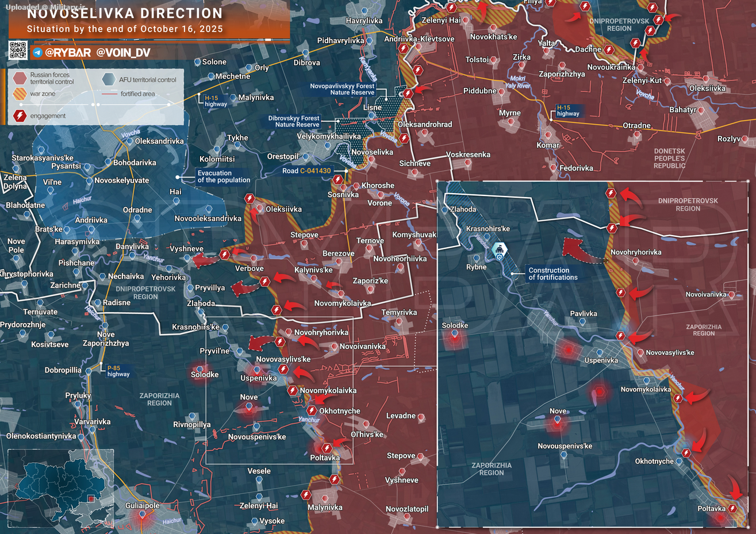The height and width of the screenshot is (534, 756).
Task: Click the Novopavlivskyy Forest Nature Reserve label
Action: (342, 89)
